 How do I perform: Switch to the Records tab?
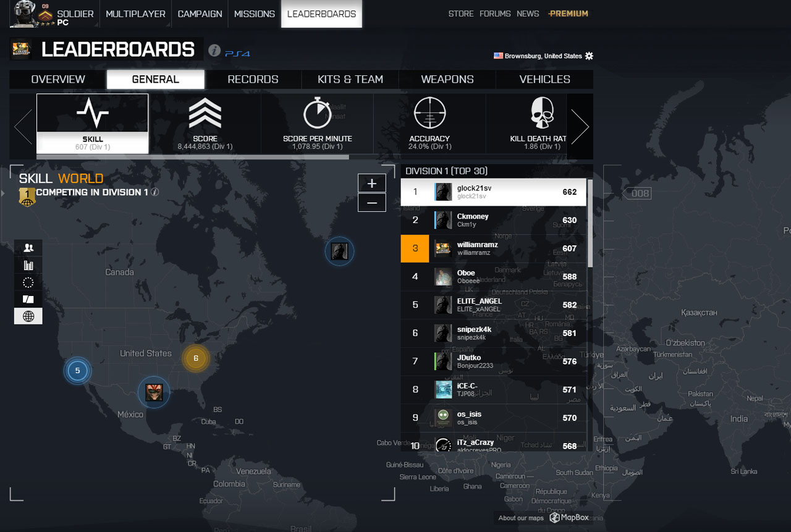click(253, 79)
